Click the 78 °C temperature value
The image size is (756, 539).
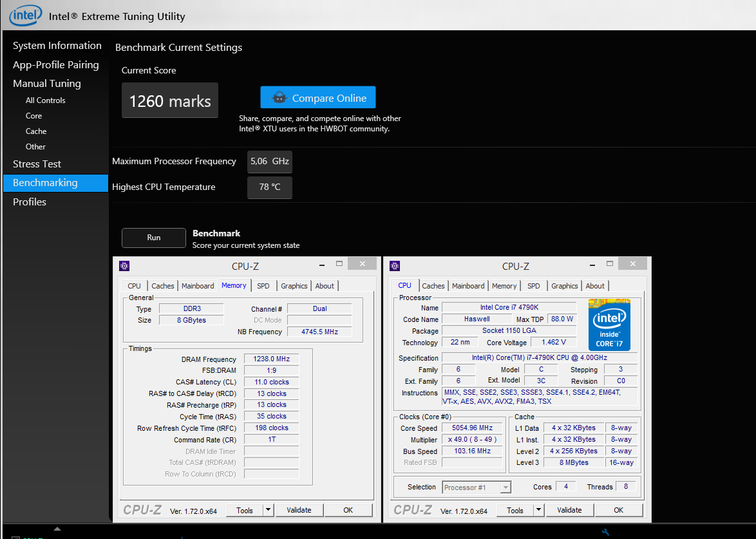[270, 187]
